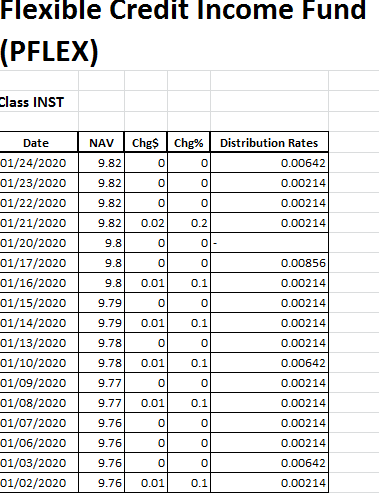Select Chg% 0.1 in the 01/16/2020 row
Image resolution: width=379 pixels, height=493 pixels.
click(x=189, y=283)
